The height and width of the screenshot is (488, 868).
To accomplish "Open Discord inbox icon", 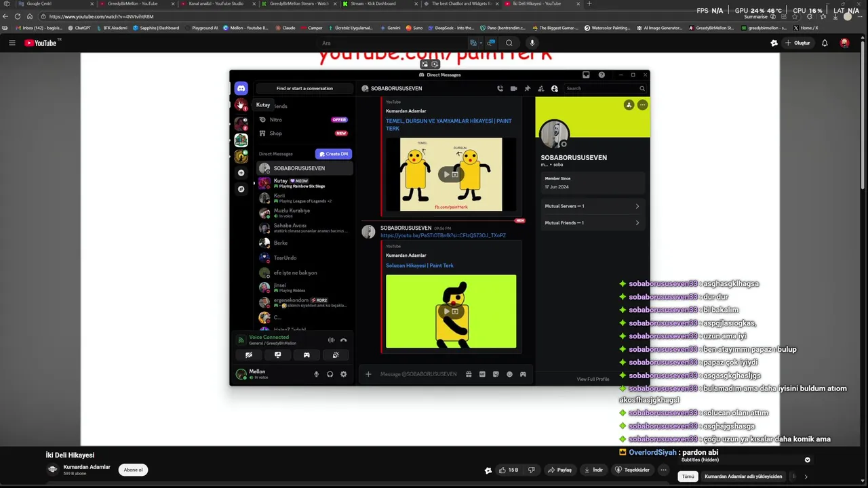I will tap(586, 75).
